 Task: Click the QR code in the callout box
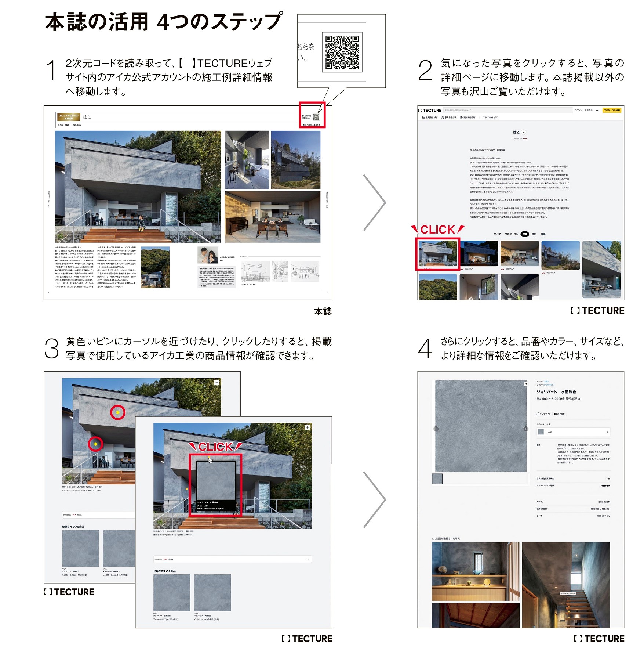click(x=342, y=52)
